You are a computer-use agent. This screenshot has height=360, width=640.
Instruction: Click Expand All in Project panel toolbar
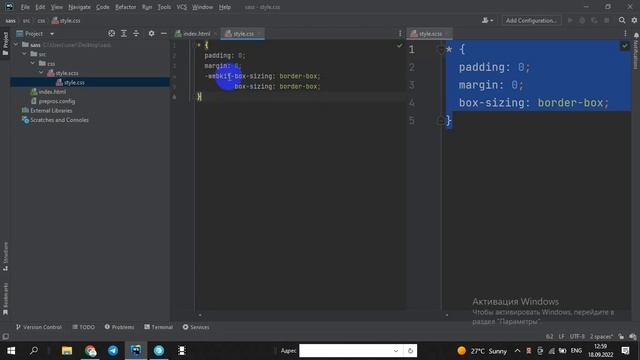[124, 33]
